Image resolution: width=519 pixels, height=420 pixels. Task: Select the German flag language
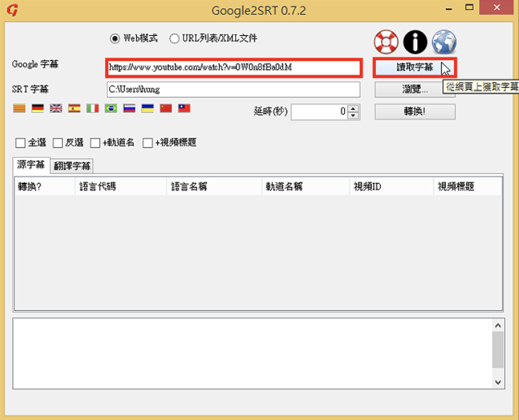(x=38, y=108)
